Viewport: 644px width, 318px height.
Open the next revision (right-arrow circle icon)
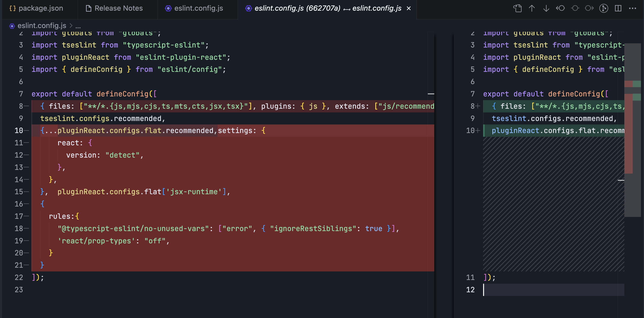click(589, 9)
